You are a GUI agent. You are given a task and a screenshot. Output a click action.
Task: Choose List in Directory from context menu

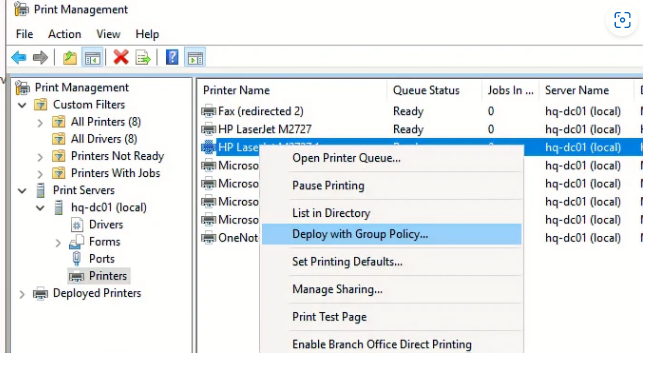pyautogui.click(x=392, y=213)
